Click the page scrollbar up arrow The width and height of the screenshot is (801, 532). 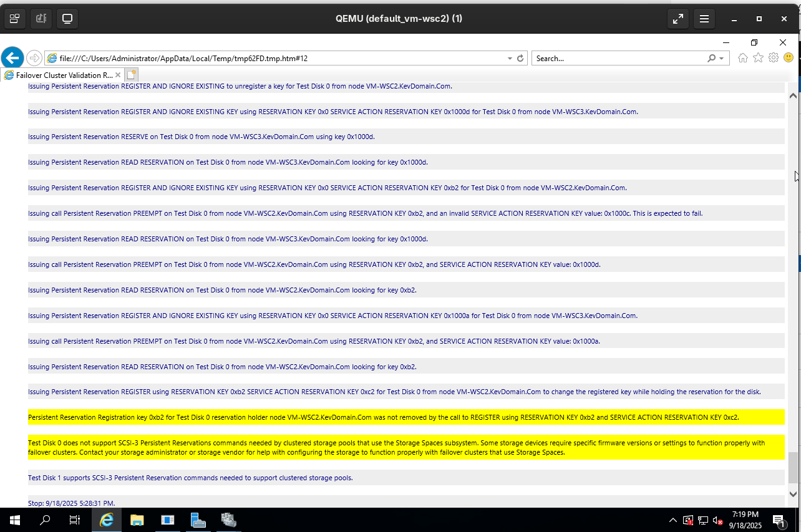coord(793,96)
